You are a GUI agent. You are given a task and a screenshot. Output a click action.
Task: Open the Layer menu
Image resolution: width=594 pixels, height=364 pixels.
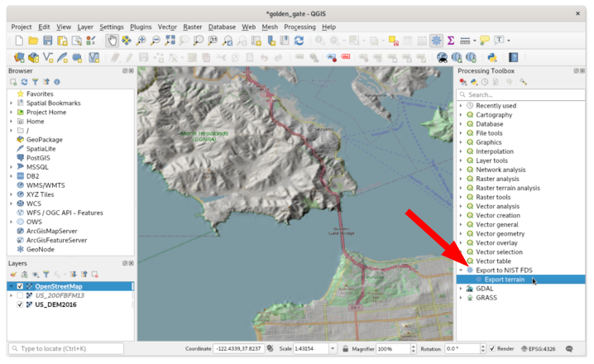point(85,27)
